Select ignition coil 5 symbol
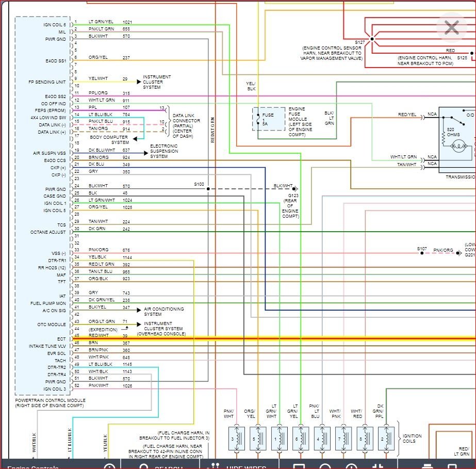Image resolution: width=476 pixels, height=469 pixels. point(258,439)
